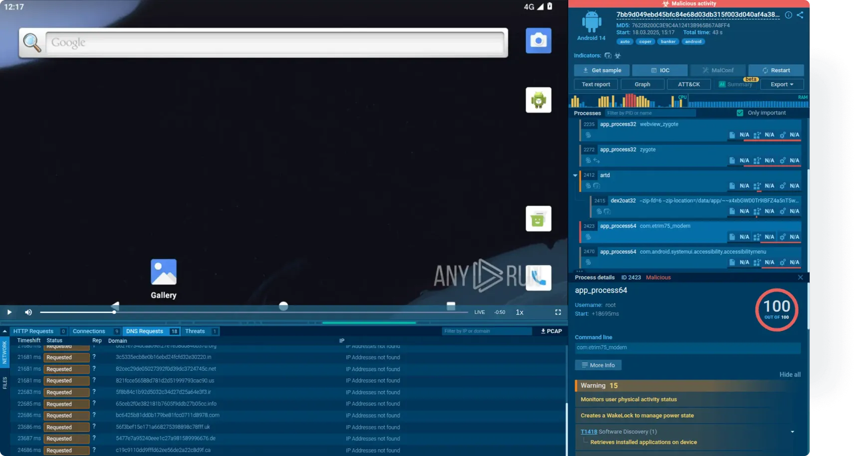The width and height of the screenshot is (868, 456).
Task: Enter fullscreen mode for the recording
Action: 558,312
